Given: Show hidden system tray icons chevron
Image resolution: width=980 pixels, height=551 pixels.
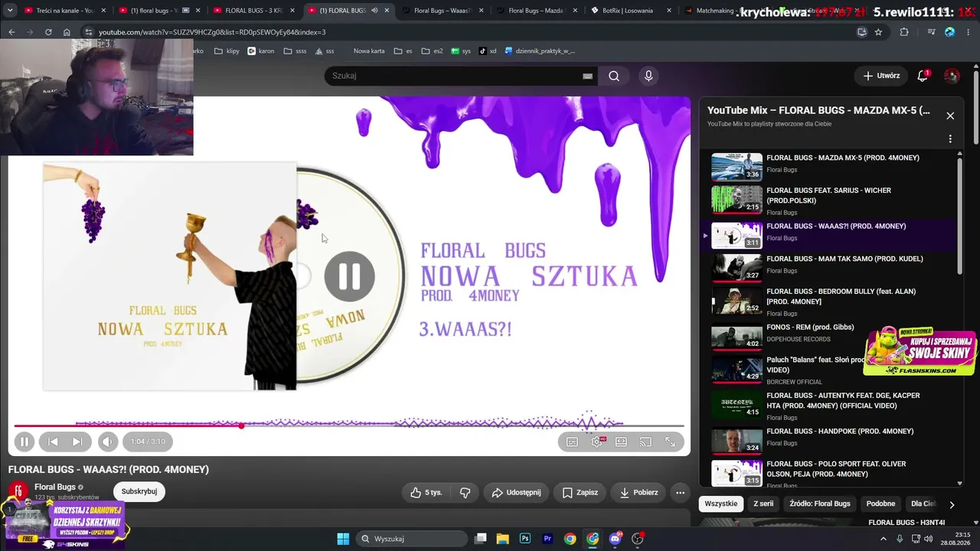Looking at the screenshot, I should [x=883, y=539].
